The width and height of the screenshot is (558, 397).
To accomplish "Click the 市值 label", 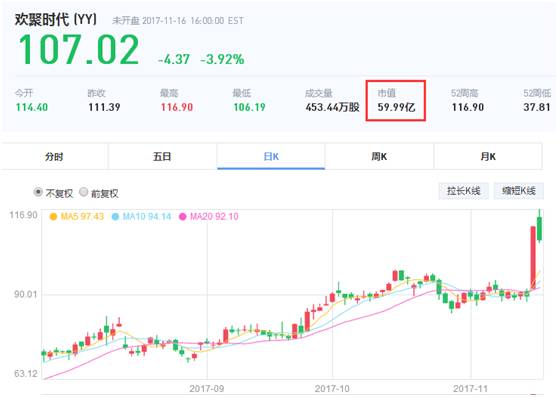I will [x=387, y=93].
